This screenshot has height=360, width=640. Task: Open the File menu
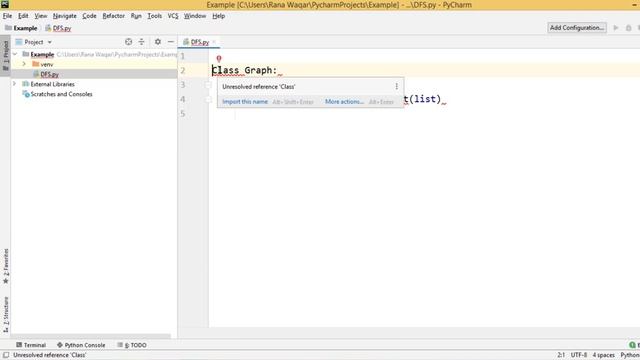pos(7,16)
